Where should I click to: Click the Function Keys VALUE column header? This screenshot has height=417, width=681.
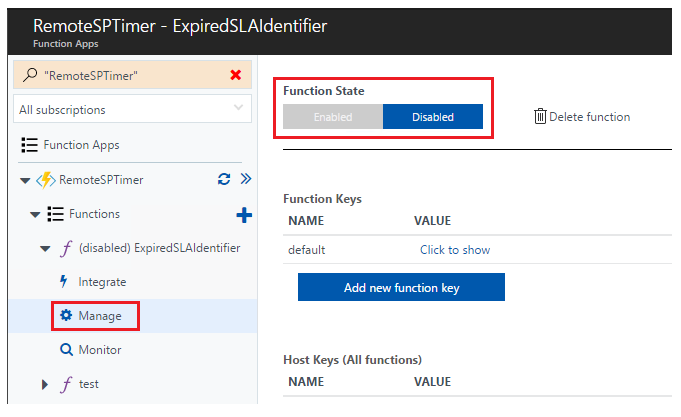433,221
